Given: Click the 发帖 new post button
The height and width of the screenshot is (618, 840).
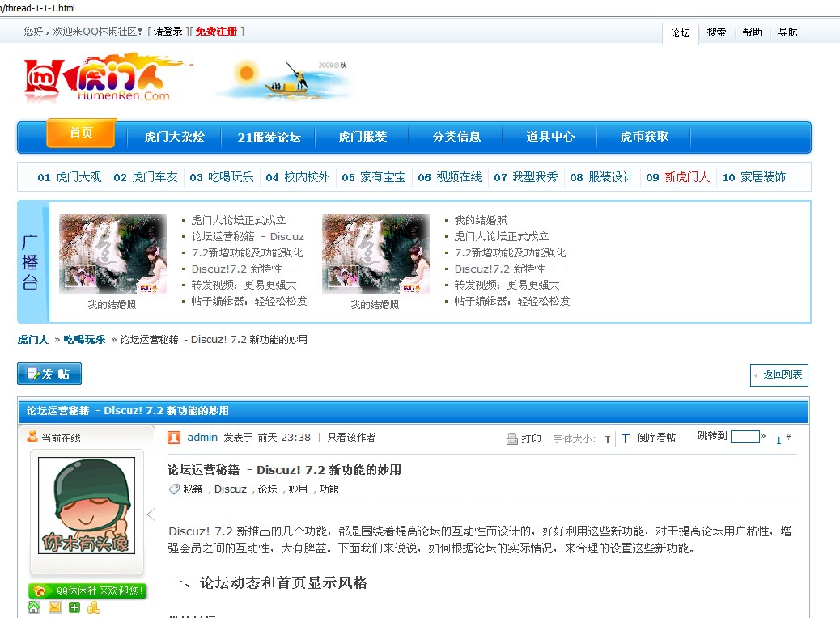Looking at the screenshot, I should pyautogui.click(x=49, y=374).
